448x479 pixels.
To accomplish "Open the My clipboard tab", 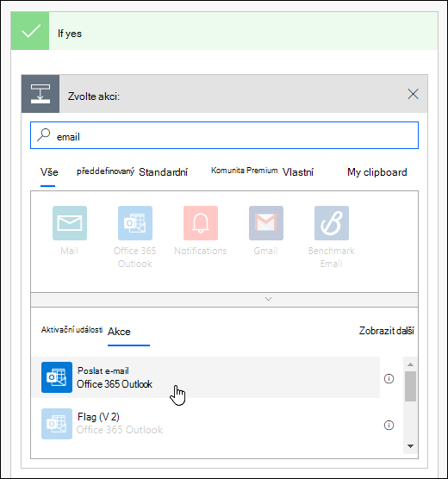I will [377, 172].
